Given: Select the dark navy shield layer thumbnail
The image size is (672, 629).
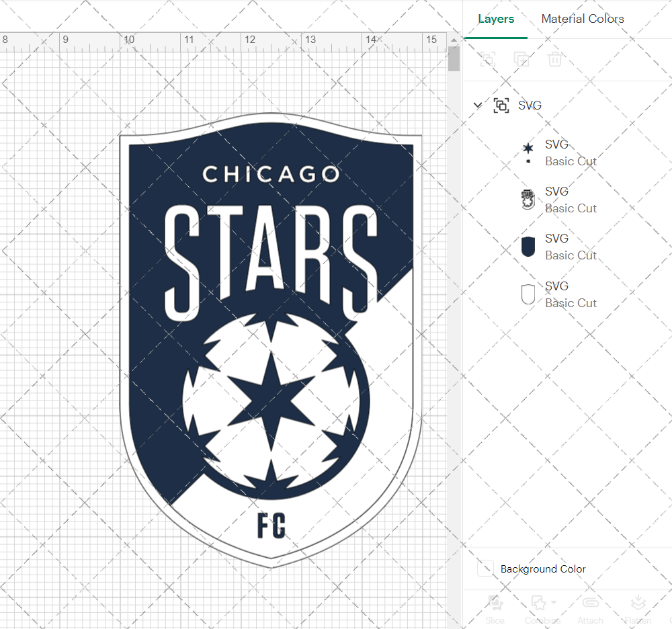Looking at the screenshot, I should point(528,247).
